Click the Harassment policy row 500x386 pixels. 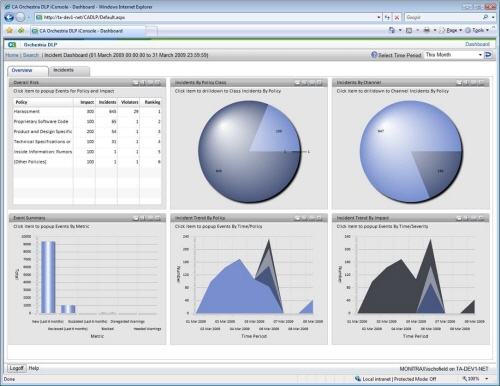[87, 112]
